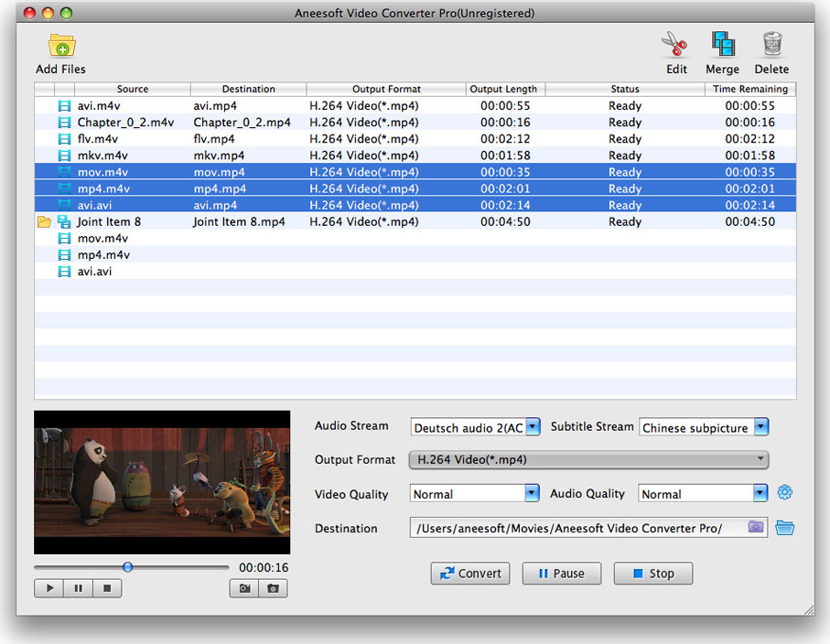Click the film icon for mkv.m4v row
830x644 pixels.
point(64,156)
